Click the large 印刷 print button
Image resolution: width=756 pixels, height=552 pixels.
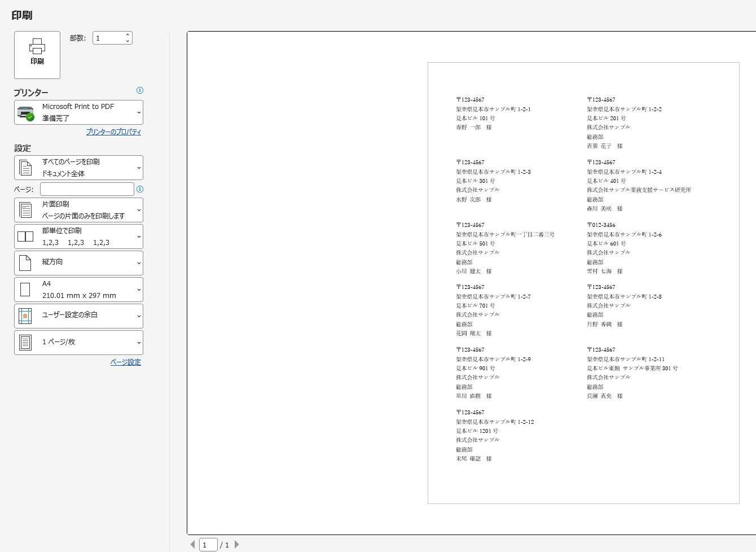pos(37,55)
